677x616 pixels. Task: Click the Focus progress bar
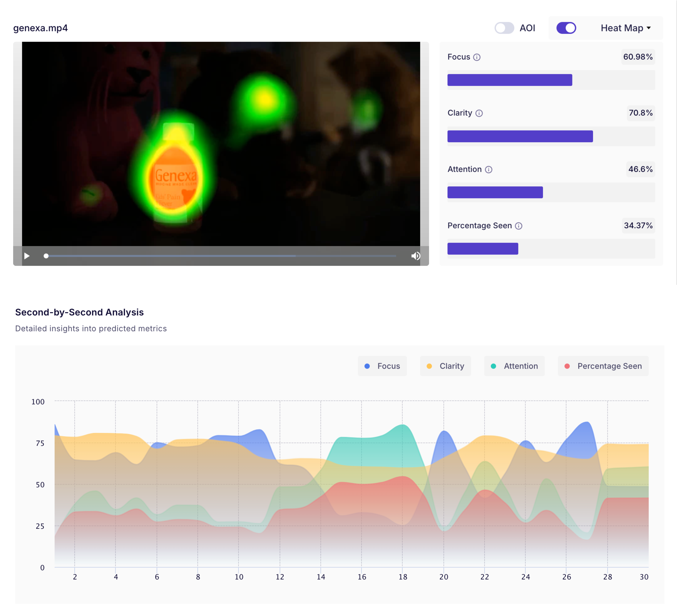coord(551,80)
